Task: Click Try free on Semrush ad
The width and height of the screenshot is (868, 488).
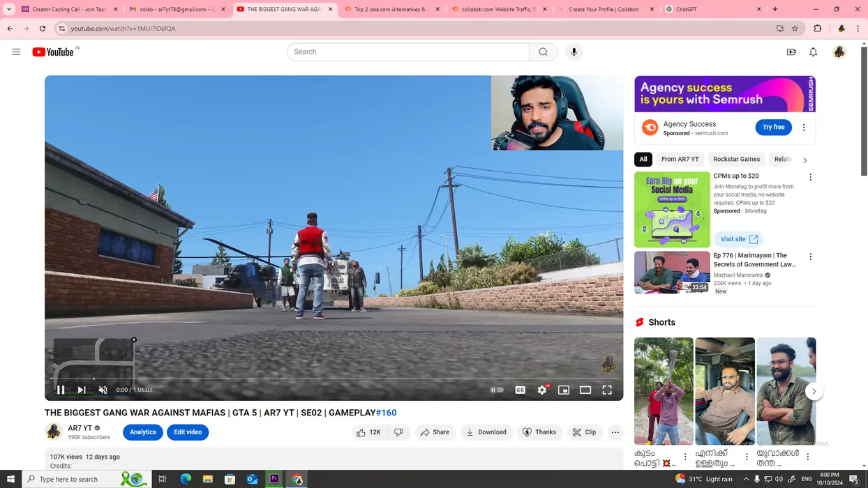Action: point(773,128)
